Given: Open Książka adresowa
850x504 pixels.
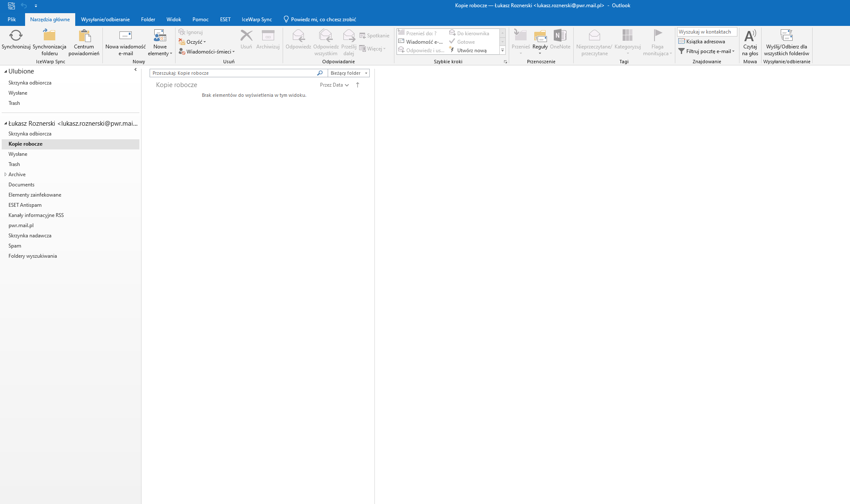Looking at the screenshot, I should pyautogui.click(x=702, y=42).
